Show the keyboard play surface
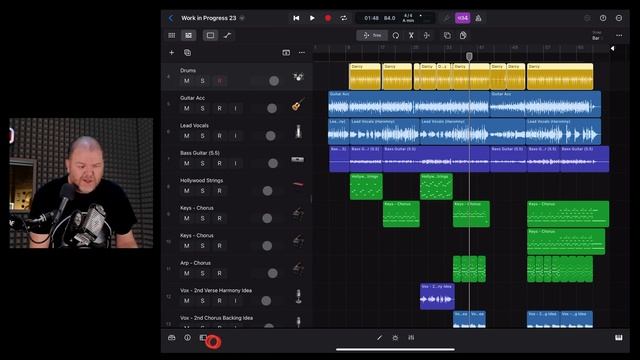This screenshot has width=640, height=360. (619, 338)
